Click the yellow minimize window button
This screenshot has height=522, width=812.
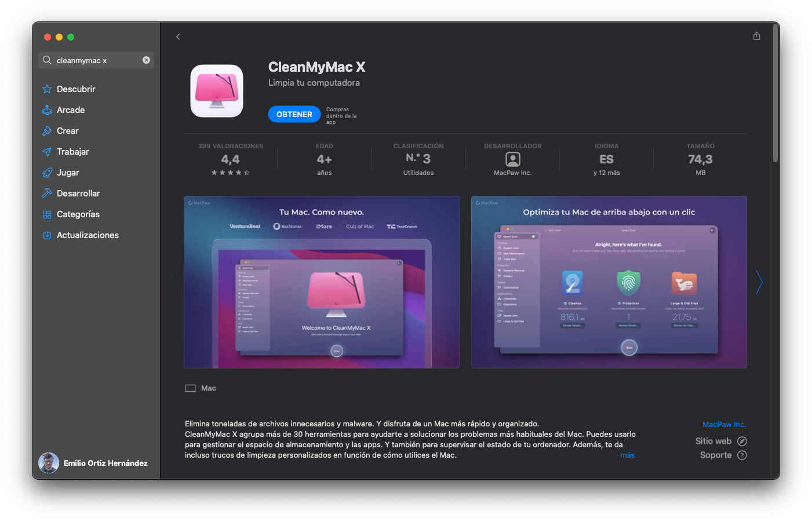coord(59,37)
